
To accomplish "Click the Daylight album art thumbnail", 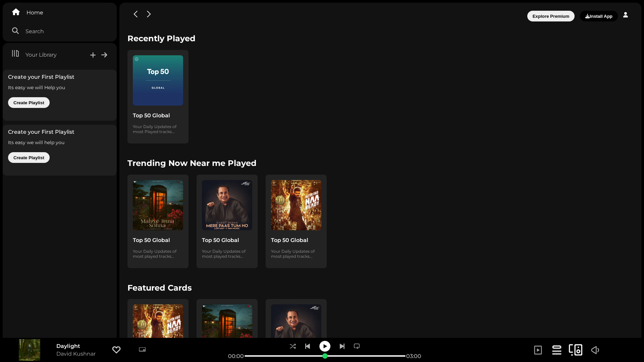I will click(x=30, y=350).
